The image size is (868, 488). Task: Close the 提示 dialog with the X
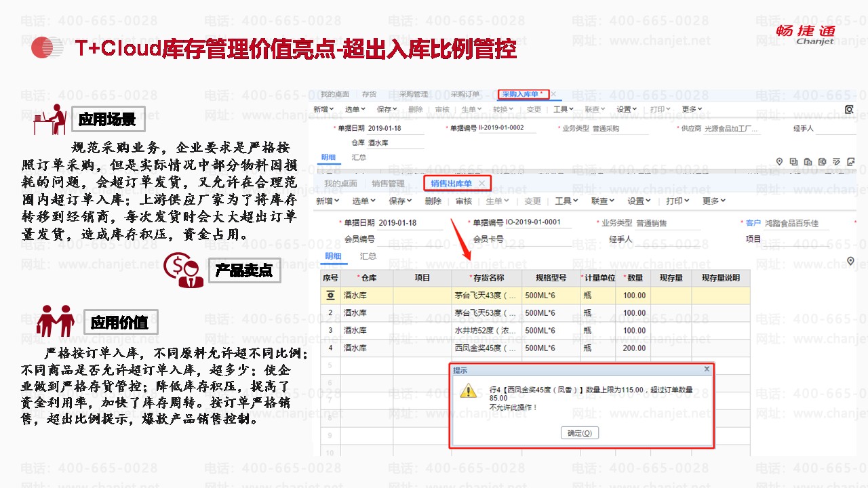707,369
